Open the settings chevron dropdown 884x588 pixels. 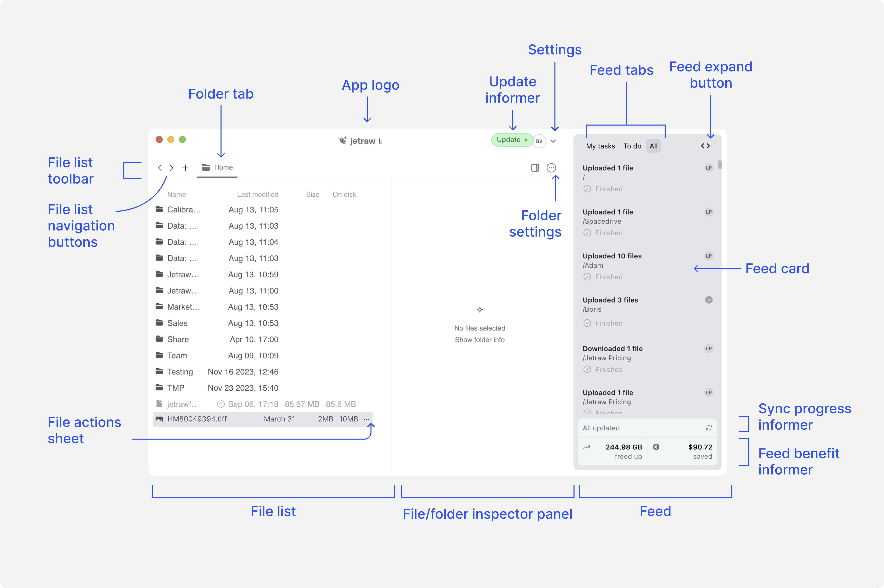(x=553, y=141)
